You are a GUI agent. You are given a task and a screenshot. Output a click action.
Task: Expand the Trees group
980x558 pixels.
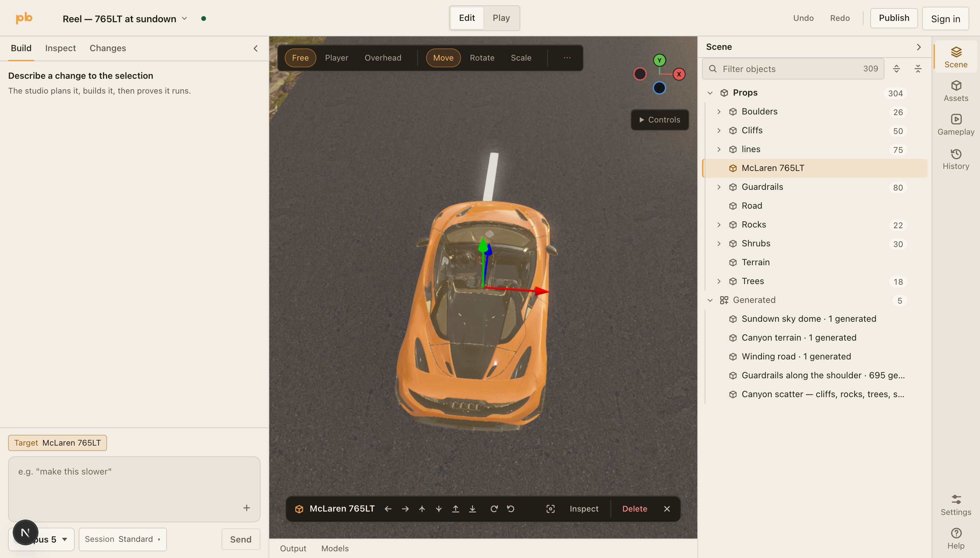click(719, 281)
